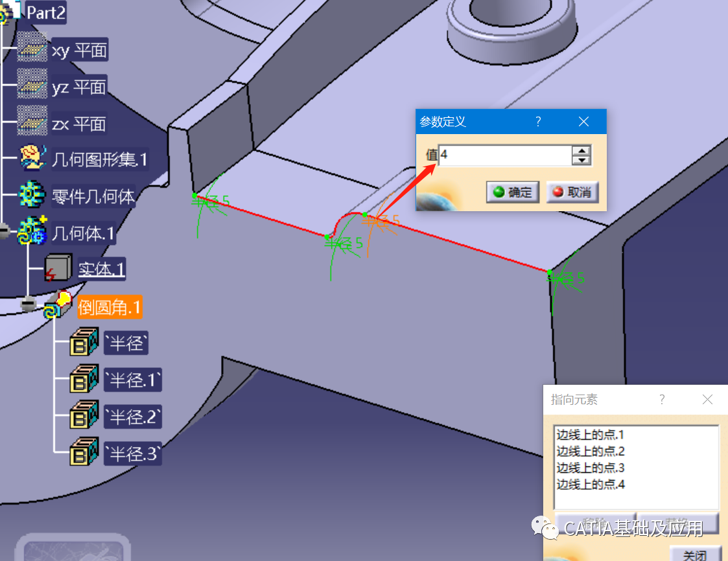Decrease value with the stepper down arrow
Image resolution: width=728 pixels, height=561 pixels.
[581, 160]
